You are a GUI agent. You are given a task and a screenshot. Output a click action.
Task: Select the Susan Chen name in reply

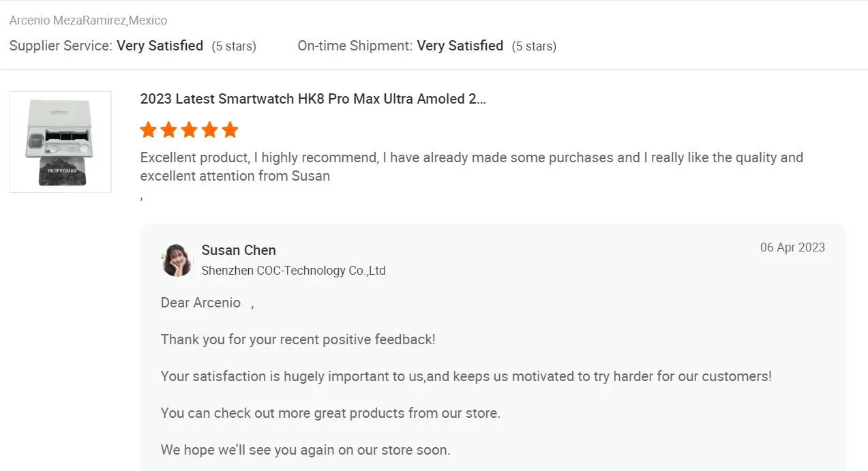(239, 250)
